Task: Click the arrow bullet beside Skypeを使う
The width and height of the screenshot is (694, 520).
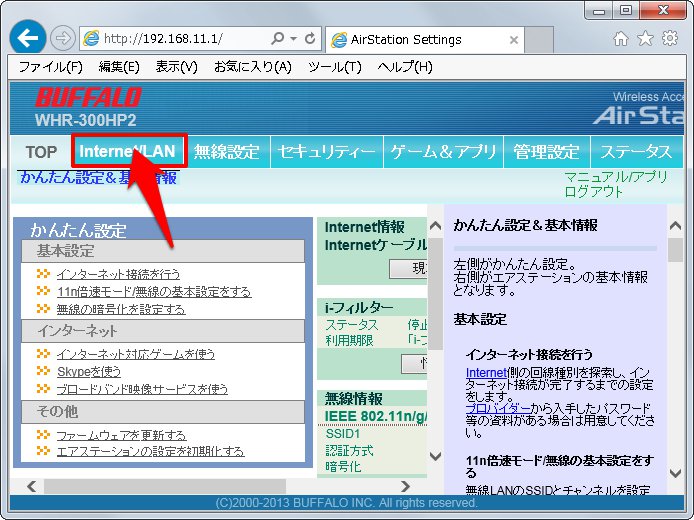Action: [x=43, y=371]
